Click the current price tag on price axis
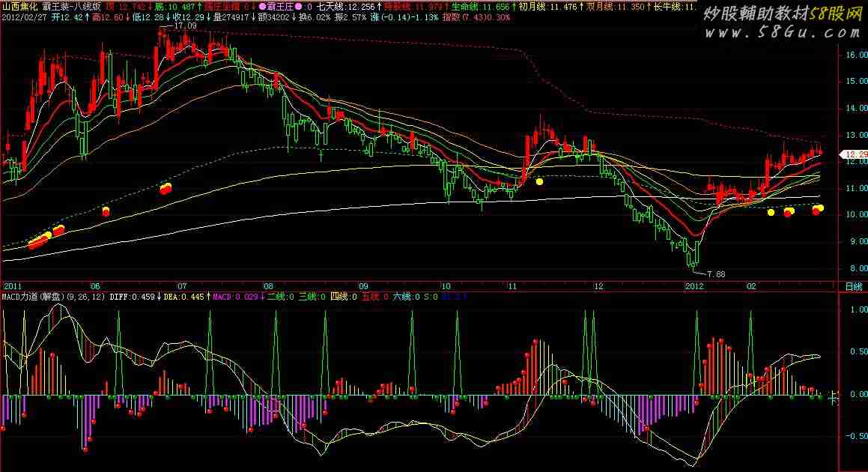This screenshot has height=472, width=868. 853,154
